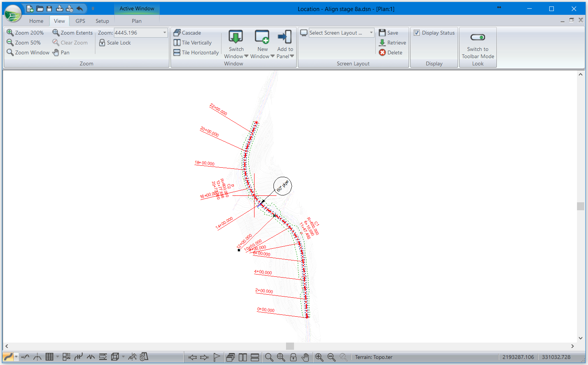The image size is (588, 365).
Task: Open the Setup ribbon tab
Action: point(102,21)
